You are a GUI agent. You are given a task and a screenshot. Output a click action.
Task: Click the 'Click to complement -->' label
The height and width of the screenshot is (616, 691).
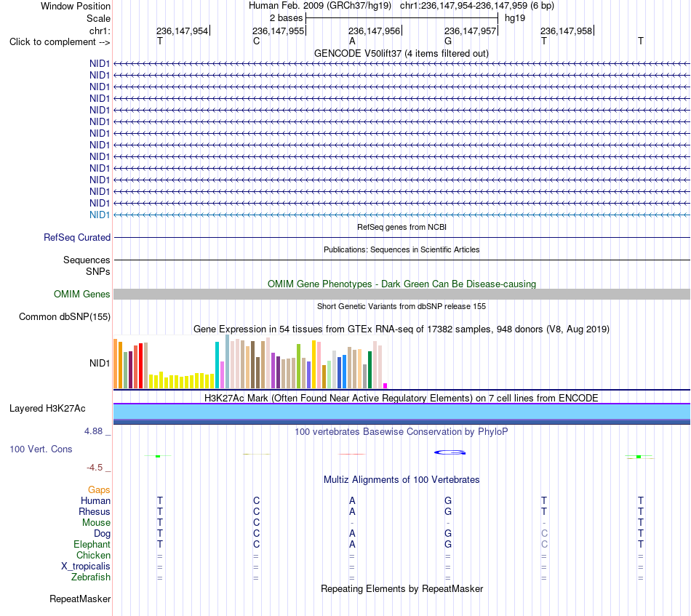tap(60, 42)
